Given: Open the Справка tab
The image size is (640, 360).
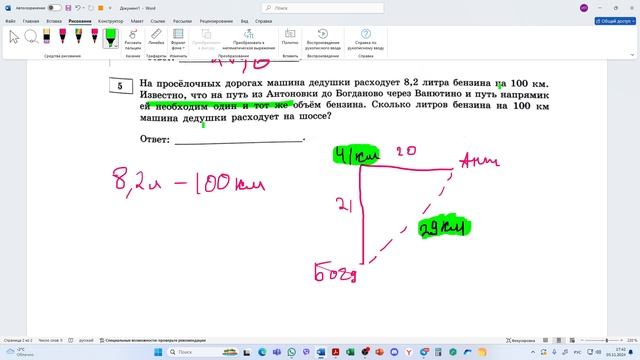Looking at the screenshot, I should click(x=264, y=21).
